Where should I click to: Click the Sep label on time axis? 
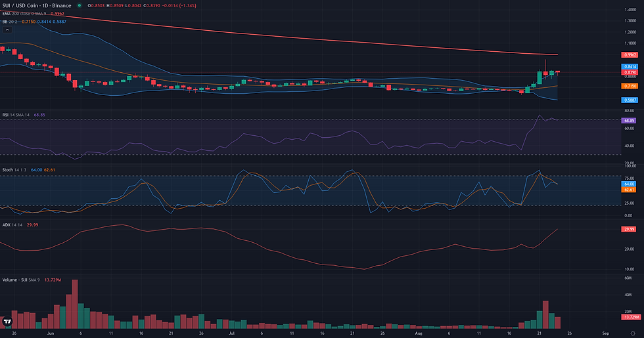[605, 333]
